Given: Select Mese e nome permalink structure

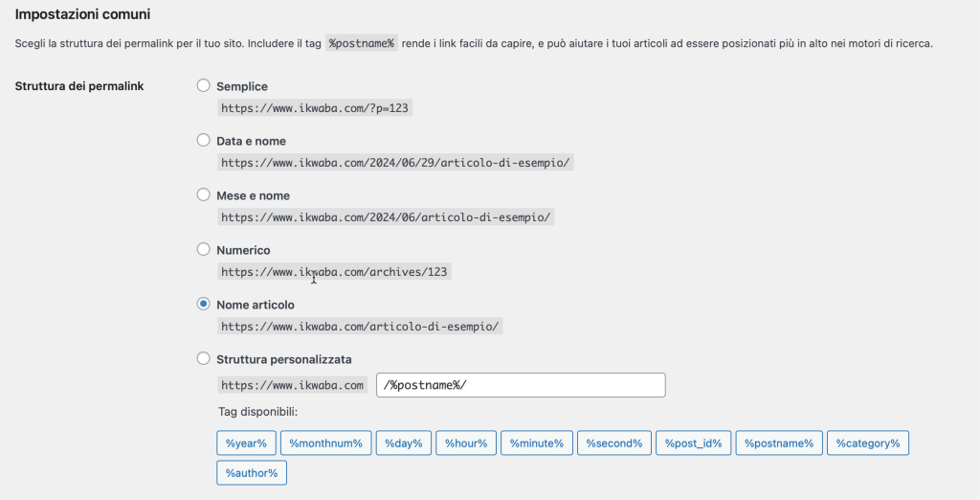Looking at the screenshot, I should point(203,194).
